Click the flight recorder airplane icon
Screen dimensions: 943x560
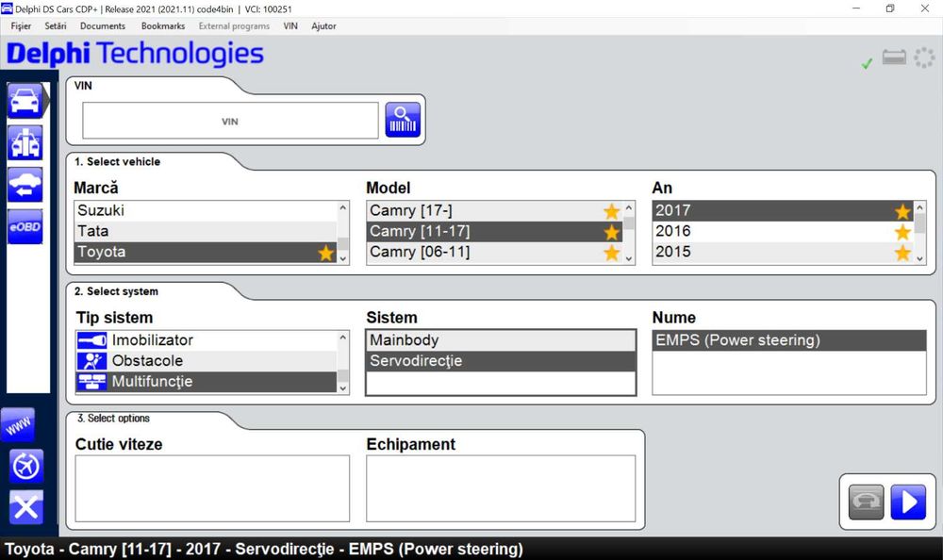tap(25, 466)
